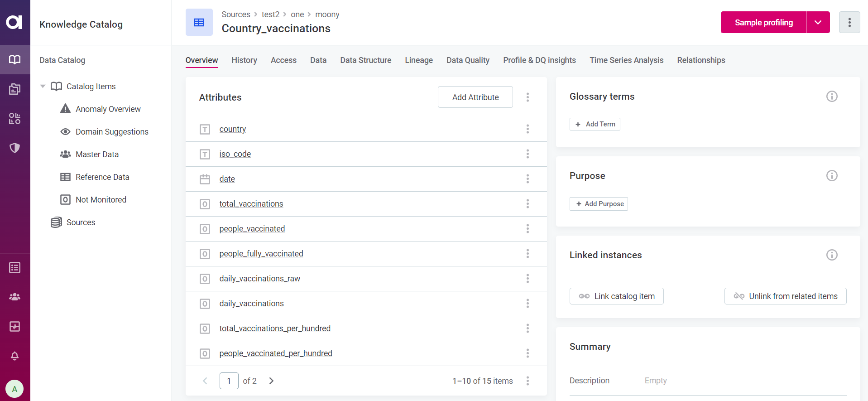Screen dimensions: 868x401
Task: Click the page number input field
Action: coord(229,381)
